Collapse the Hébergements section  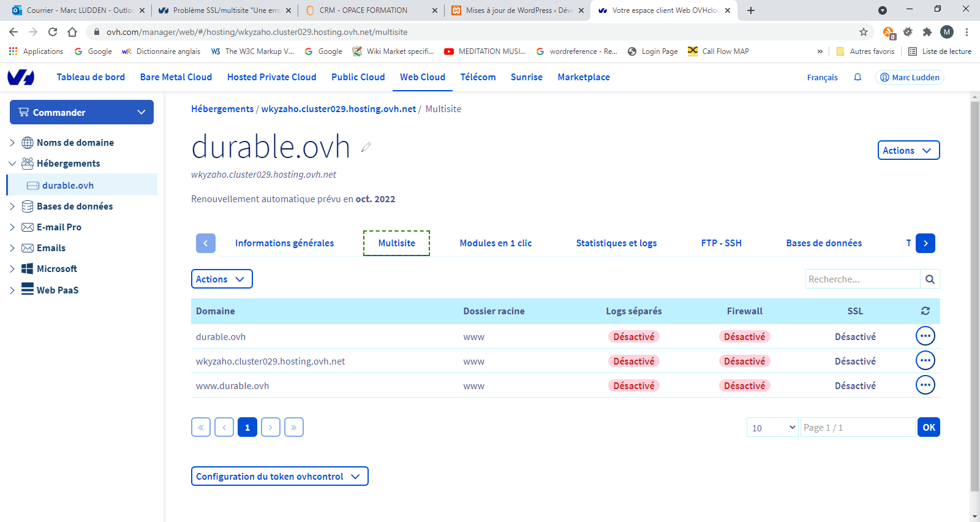click(x=12, y=164)
